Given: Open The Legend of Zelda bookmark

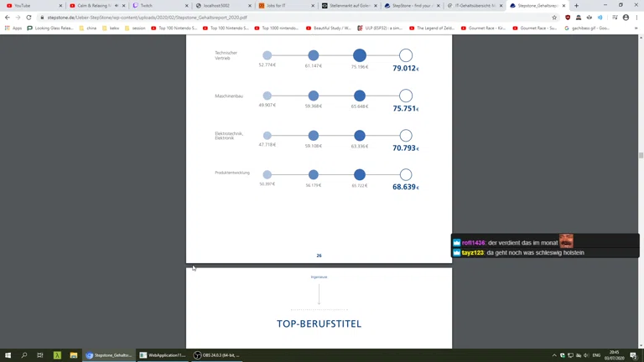Looking at the screenshot, I should click(x=432, y=28).
